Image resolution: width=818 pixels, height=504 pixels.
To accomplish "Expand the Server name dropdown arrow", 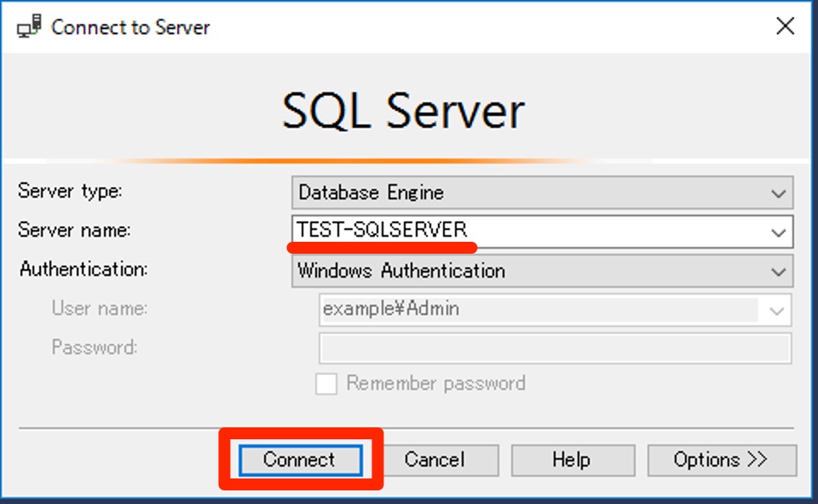I will coord(780,232).
